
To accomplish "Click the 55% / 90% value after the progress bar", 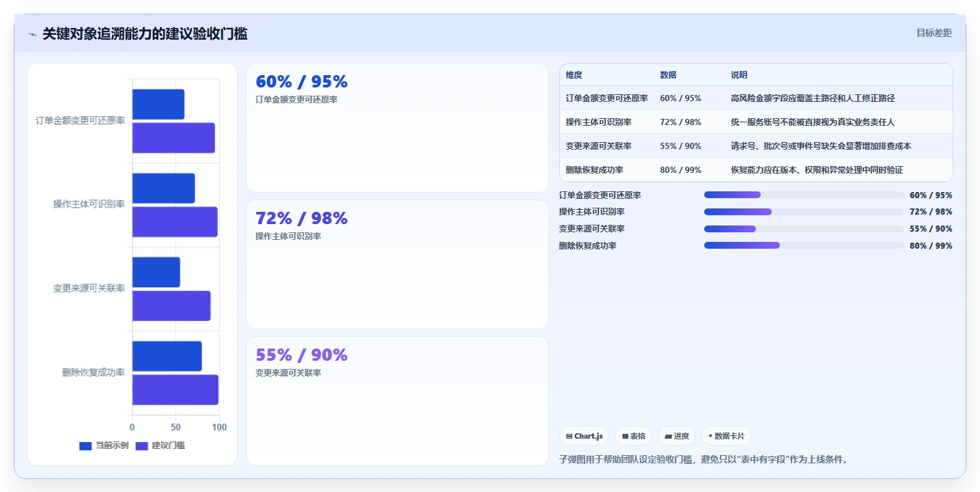I will pos(931,229).
